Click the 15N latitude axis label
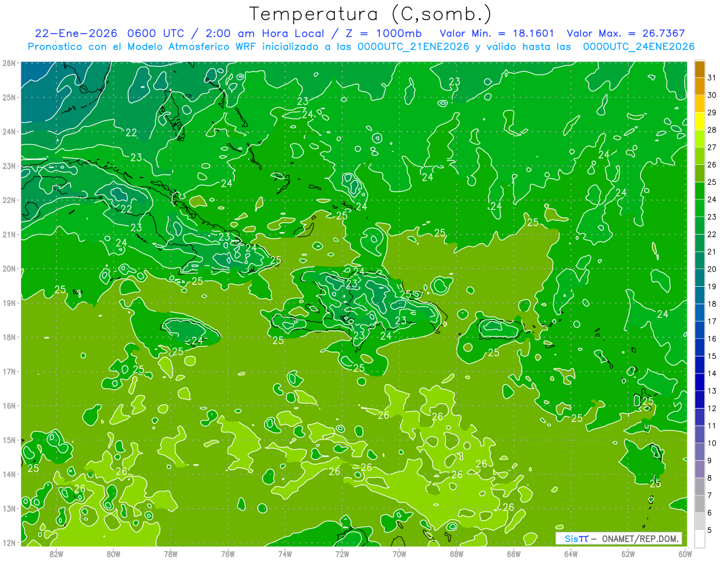 (x=10, y=440)
